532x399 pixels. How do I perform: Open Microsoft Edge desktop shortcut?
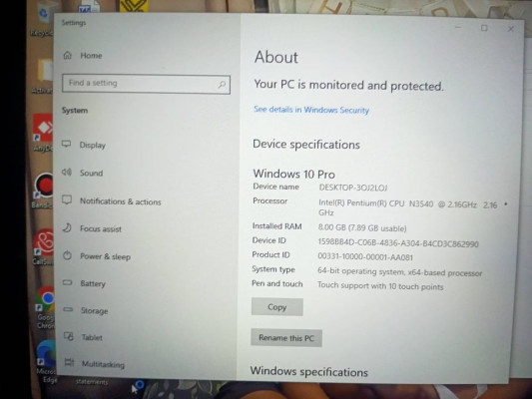pyautogui.click(x=46, y=361)
